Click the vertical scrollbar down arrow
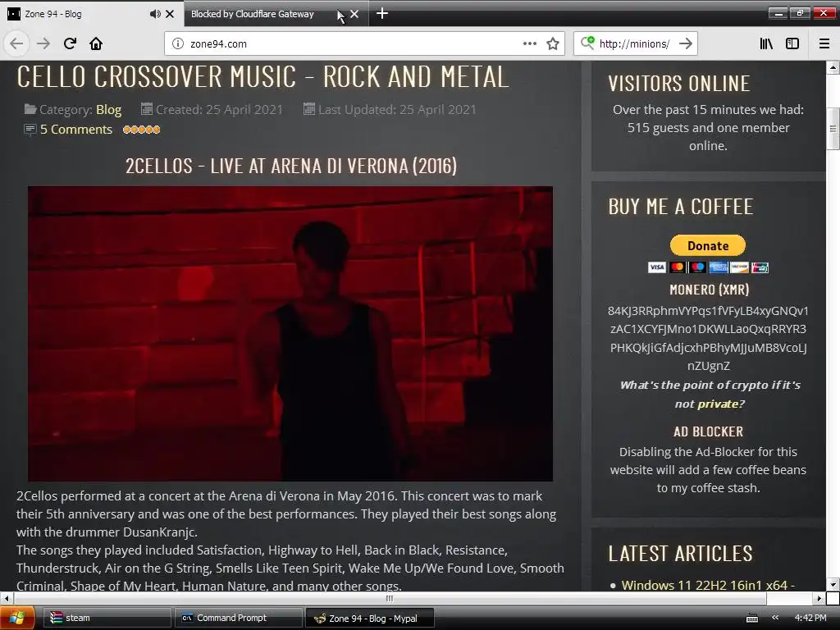Screen dimensions: 840x630 tap(833, 584)
